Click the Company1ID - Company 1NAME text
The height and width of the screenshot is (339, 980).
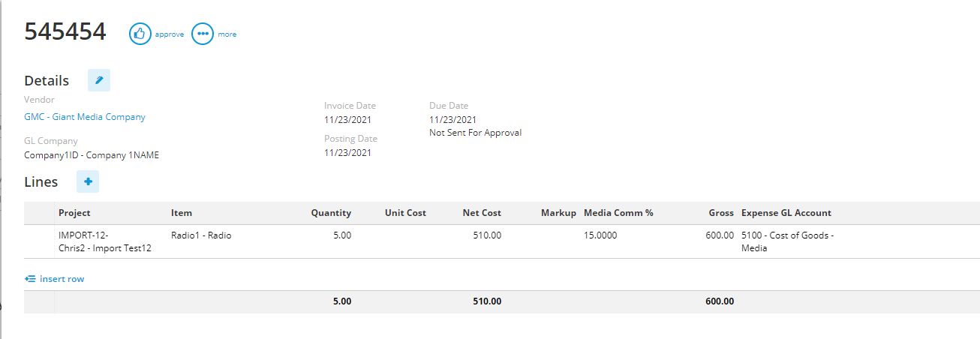coord(92,155)
